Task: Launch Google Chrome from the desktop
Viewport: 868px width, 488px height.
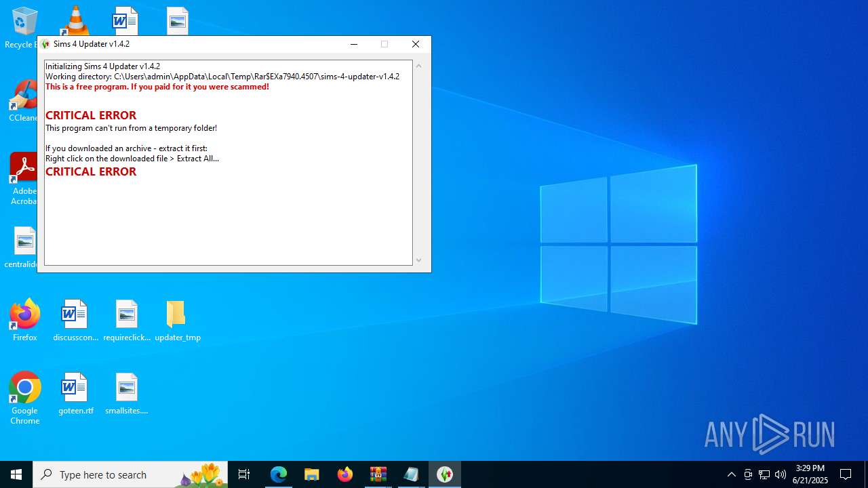Action: [x=24, y=398]
